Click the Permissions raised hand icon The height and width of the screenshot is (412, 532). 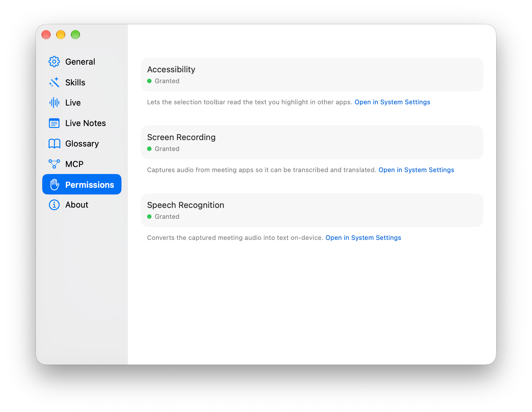click(54, 185)
